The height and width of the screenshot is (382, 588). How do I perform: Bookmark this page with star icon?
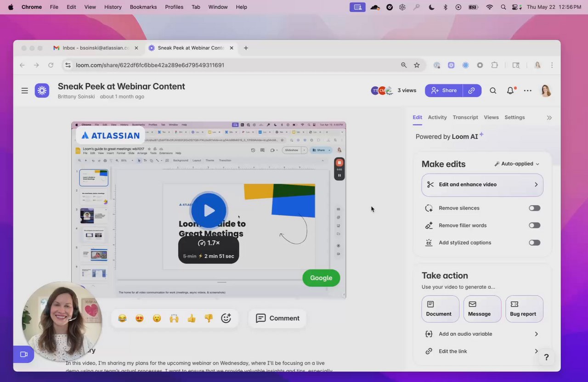(x=417, y=65)
